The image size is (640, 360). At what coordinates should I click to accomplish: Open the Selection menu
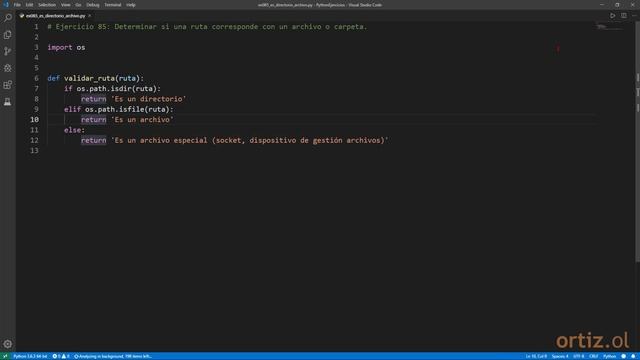[x=47, y=5]
